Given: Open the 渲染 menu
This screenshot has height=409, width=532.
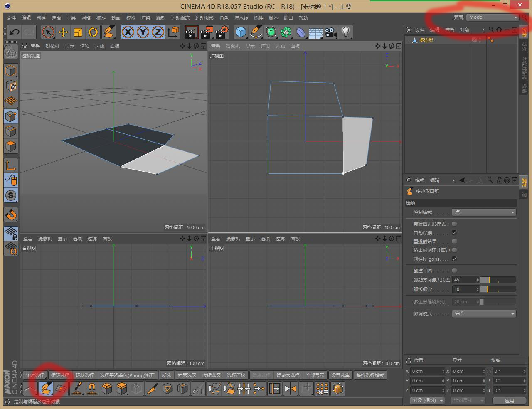Looking at the screenshot, I should [x=146, y=18].
